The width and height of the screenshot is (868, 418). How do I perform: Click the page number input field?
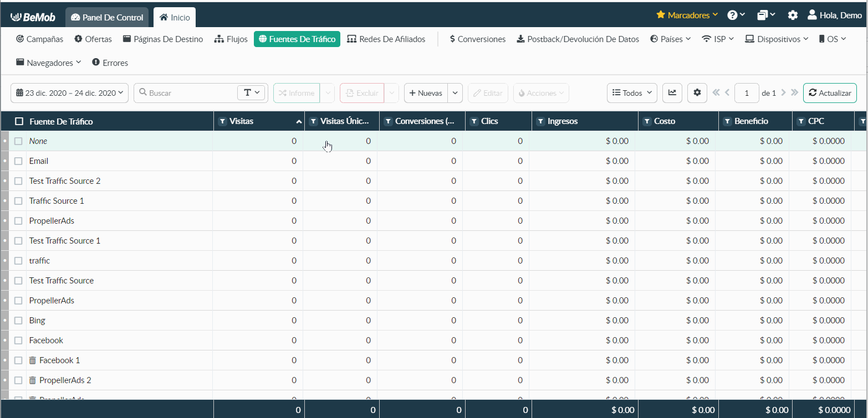pyautogui.click(x=747, y=93)
